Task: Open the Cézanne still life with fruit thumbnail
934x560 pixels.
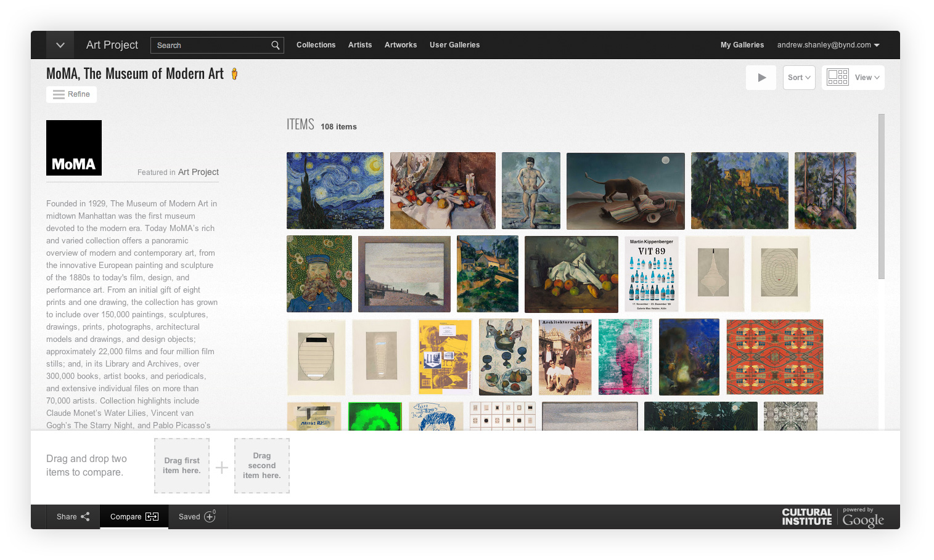Action: point(443,191)
